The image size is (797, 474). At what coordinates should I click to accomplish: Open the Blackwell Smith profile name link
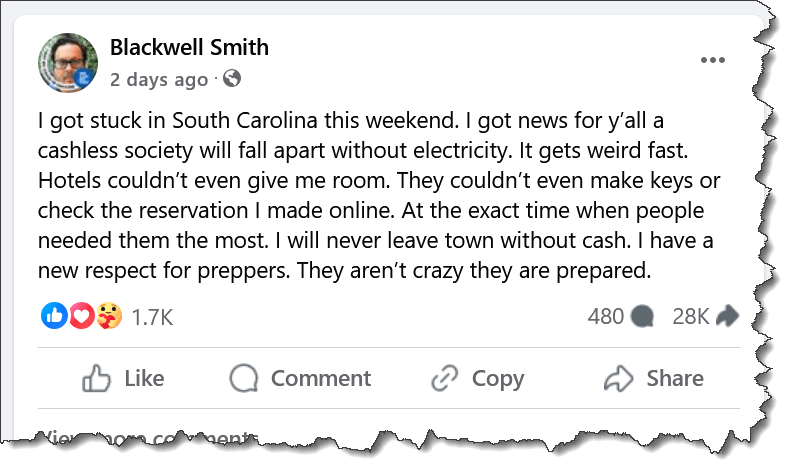[189, 48]
